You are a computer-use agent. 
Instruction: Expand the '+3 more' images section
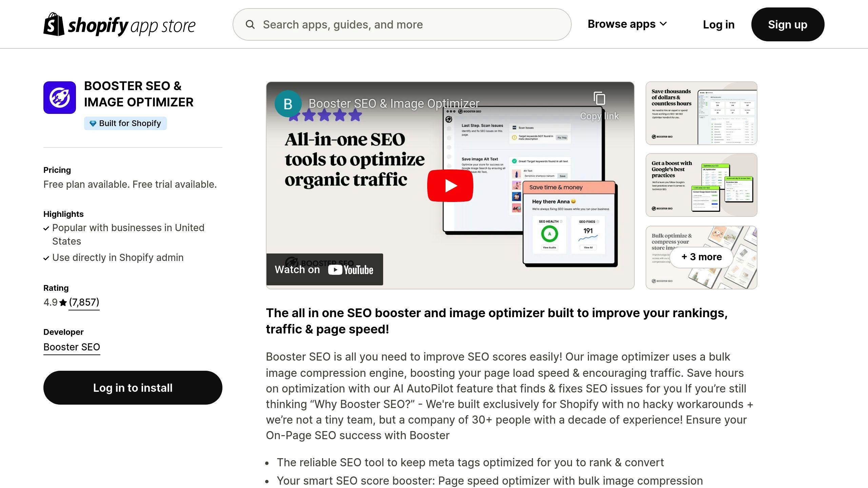click(x=702, y=257)
